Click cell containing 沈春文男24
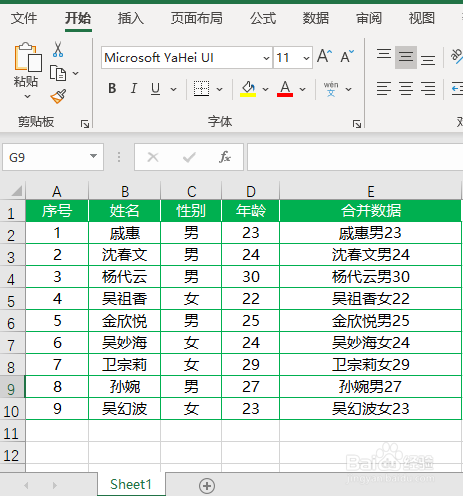Viewport: 463px width, 496px height. [371, 255]
